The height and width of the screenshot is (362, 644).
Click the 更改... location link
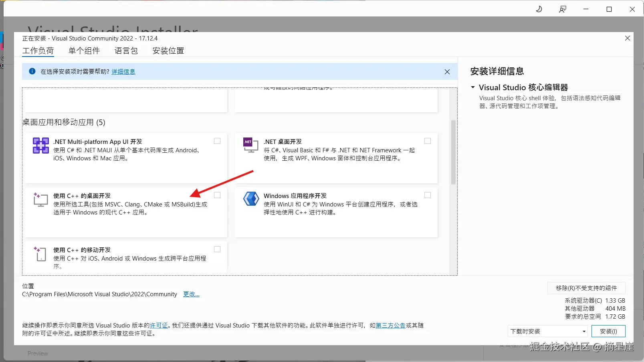point(191,294)
